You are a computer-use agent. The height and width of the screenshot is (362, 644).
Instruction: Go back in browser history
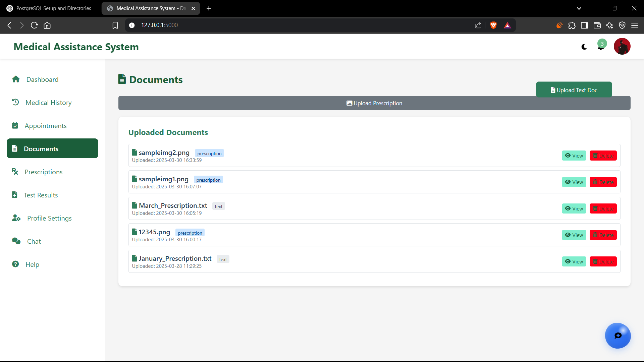point(9,25)
